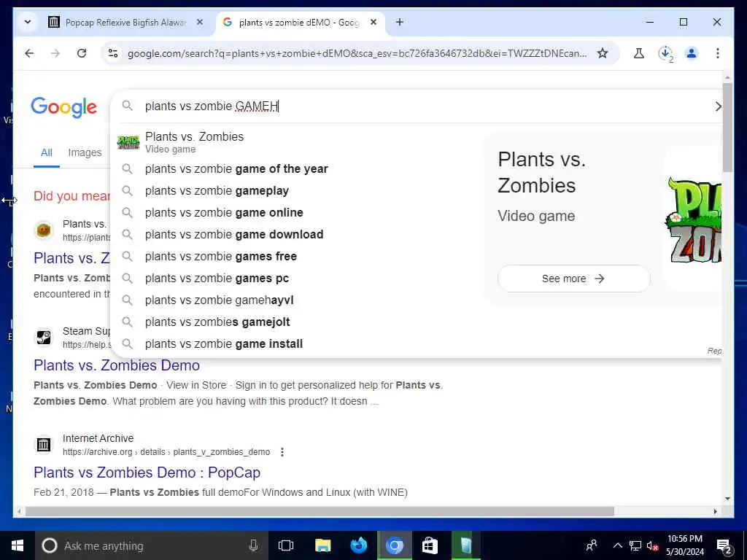Open the Plants vs. Zombies Demo Steam link

(x=117, y=365)
